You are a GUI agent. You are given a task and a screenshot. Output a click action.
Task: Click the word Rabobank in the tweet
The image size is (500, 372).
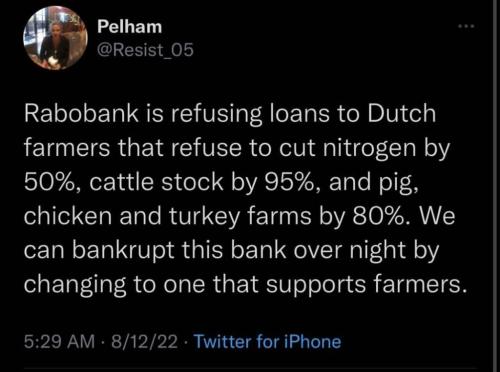(x=81, y=113)
